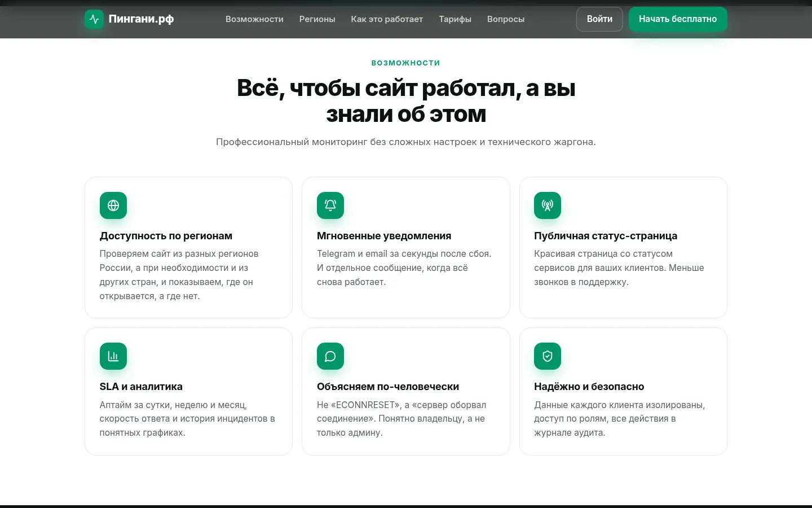Click the text Данные каждого клиента изолированы
The width and height of the screenshot is (812, 508).
point(620,419)
